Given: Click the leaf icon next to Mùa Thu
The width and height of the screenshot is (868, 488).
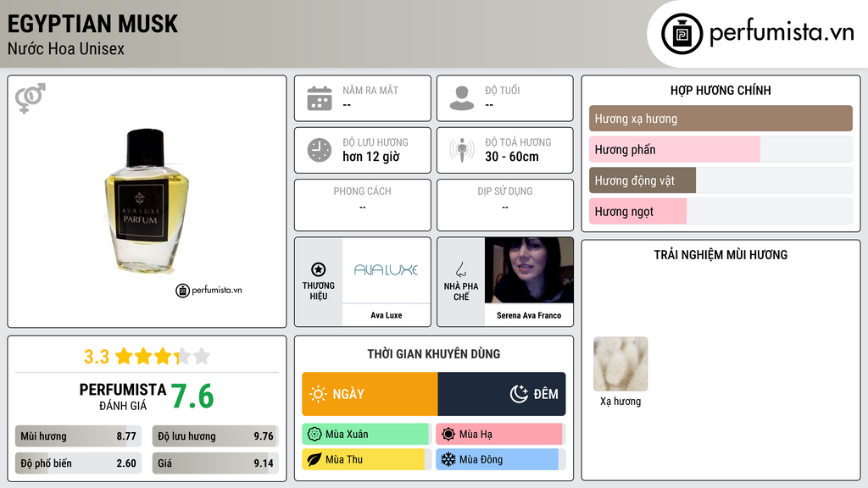Looking at the screenshot, I should (x=314, y=460).
